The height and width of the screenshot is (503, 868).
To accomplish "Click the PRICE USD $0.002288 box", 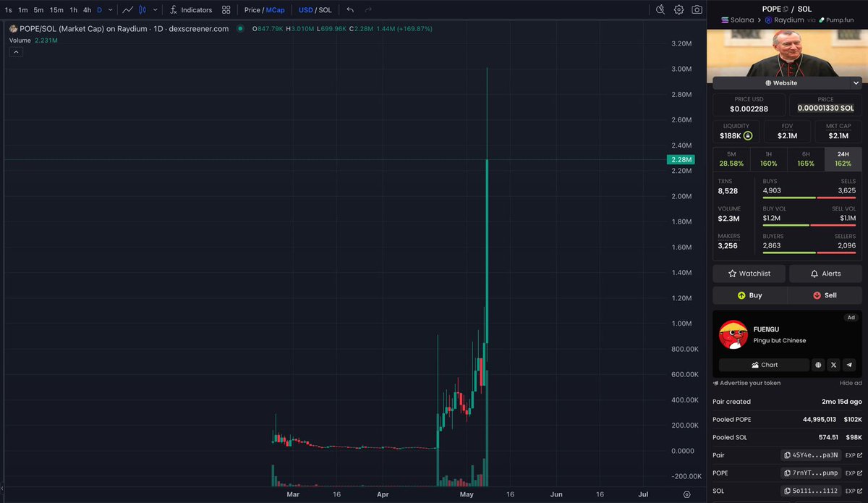I will [x=749, y=105].
